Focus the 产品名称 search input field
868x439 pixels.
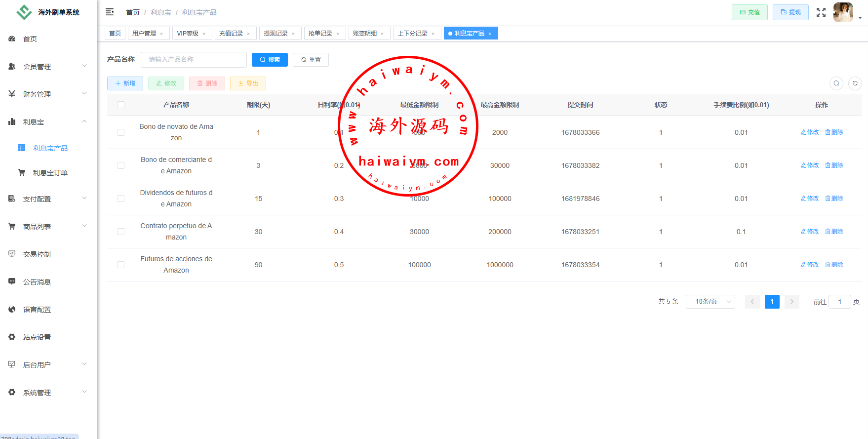[194, 60]
